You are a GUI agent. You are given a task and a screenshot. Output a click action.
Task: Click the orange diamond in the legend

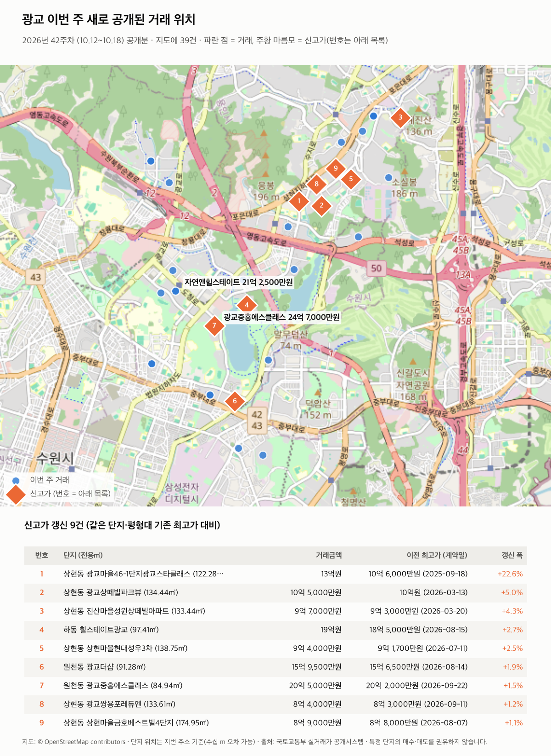[x=16, y=494]
